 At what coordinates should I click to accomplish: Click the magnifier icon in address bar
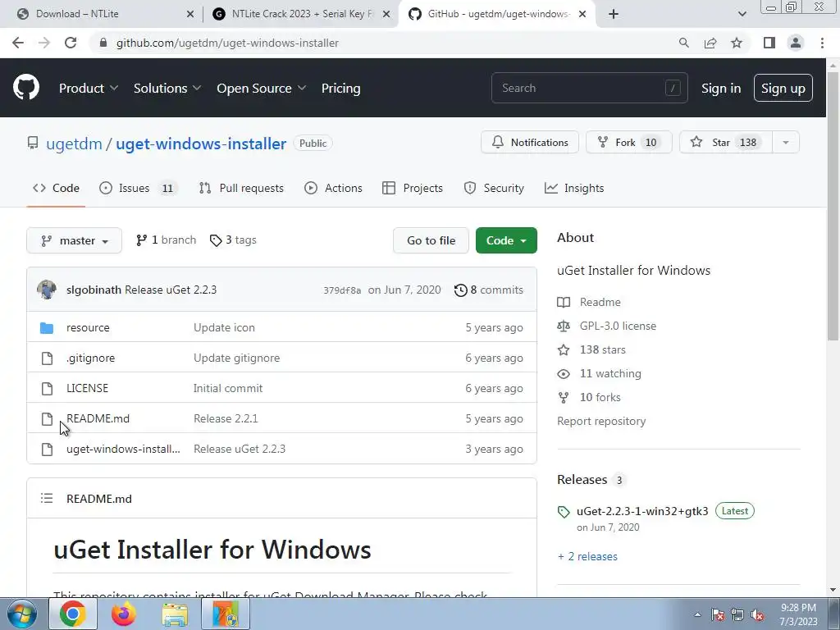coord(683,43)
